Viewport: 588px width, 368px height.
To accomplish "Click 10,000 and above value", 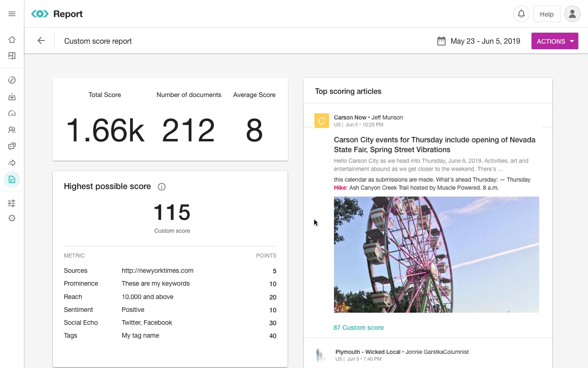I will click(x=147, y=297).
